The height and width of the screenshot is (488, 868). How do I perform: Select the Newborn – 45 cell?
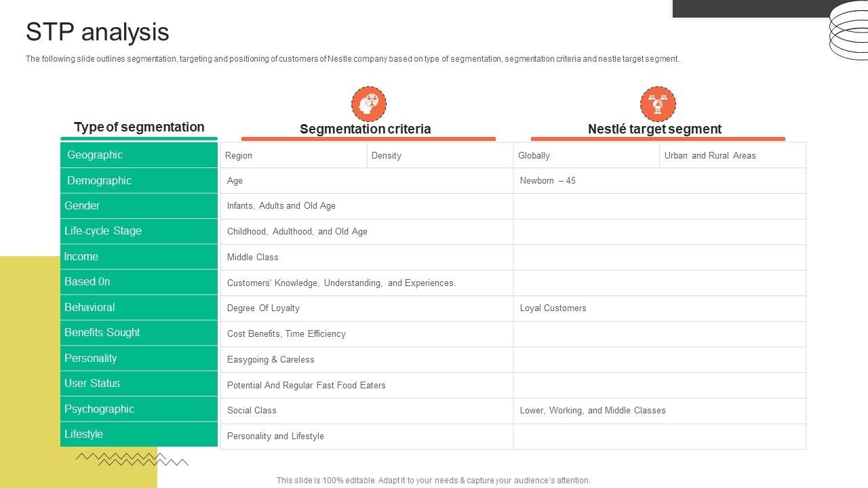pos(660,181)
